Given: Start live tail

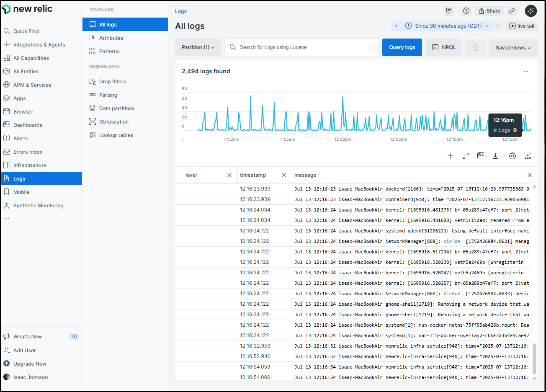Looking at the screenshot, I should point(522,26).
